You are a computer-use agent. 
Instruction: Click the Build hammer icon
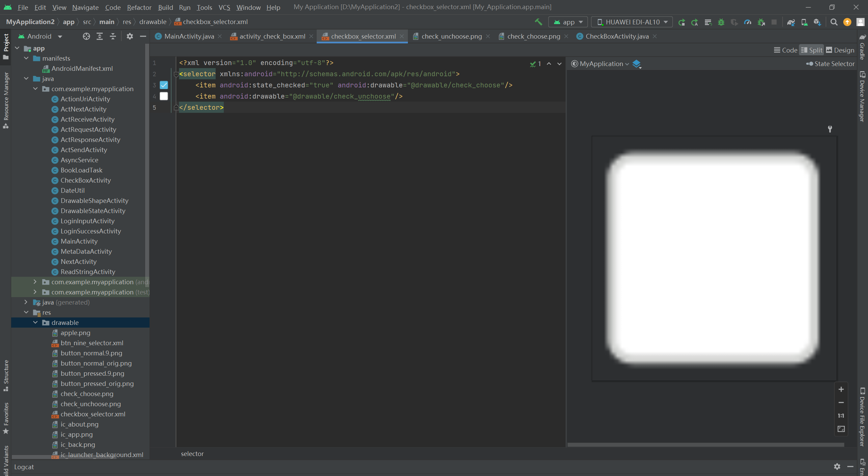(x=538, y=22)
